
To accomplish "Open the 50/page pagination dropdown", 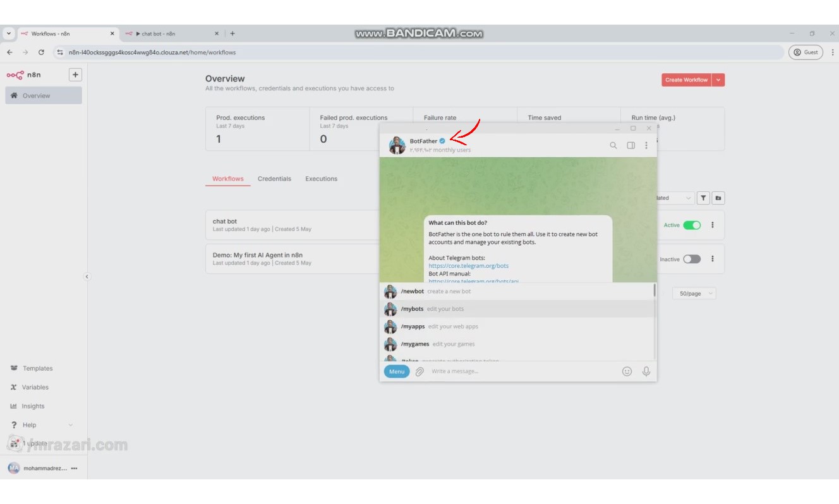I will pyautogui.click(x=694, y=294).
